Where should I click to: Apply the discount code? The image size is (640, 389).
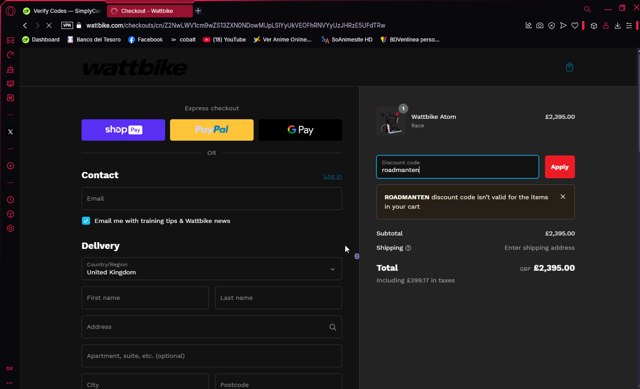[560, 167]
